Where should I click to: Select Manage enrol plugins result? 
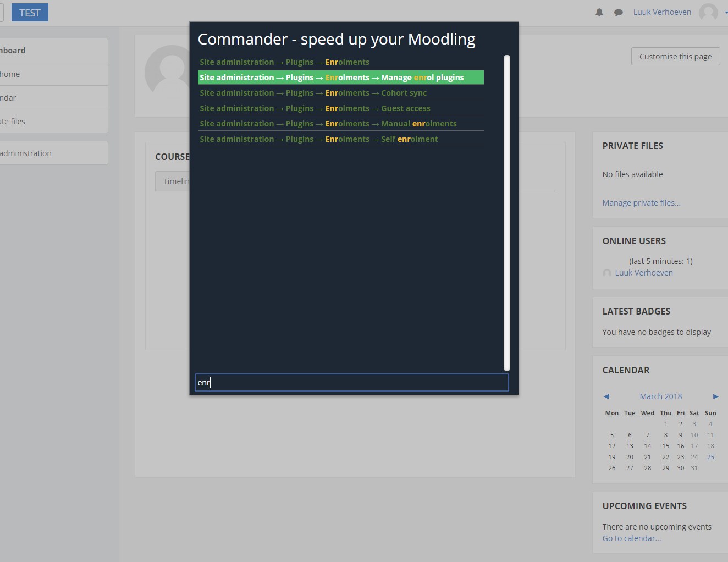point(340,78)
